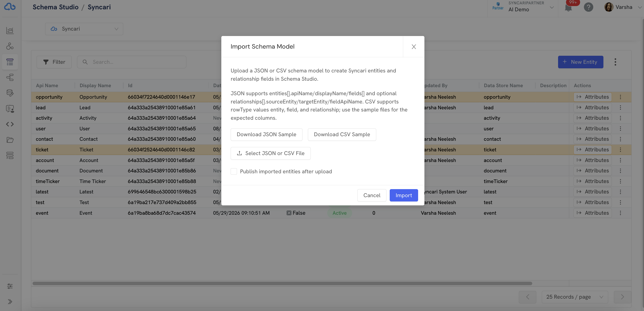Open Attributes for the lead entity

point(593,107)
